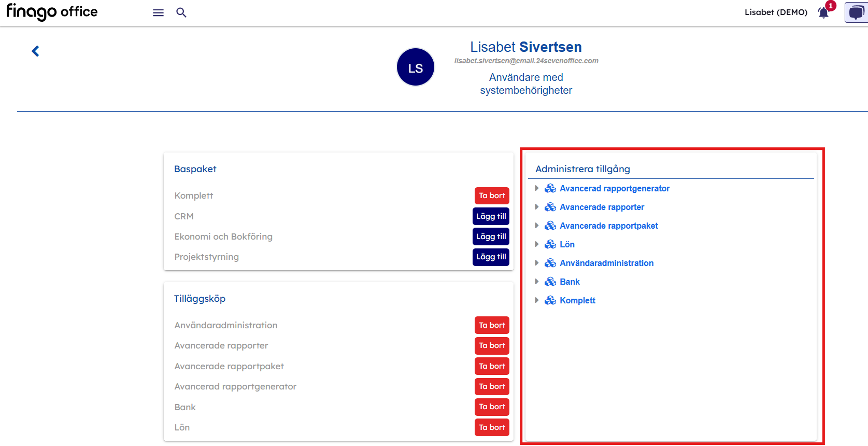This screenshot has height=446, width=868.
Task: Open the Lisabet (DEMO) user menu
Action: pyautogui.click(x=776, y=12)
